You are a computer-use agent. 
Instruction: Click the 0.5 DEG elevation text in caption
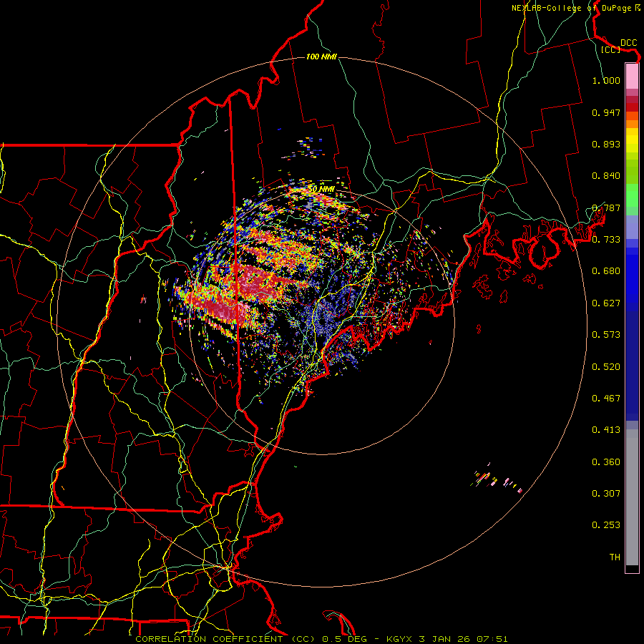(345, 639)
